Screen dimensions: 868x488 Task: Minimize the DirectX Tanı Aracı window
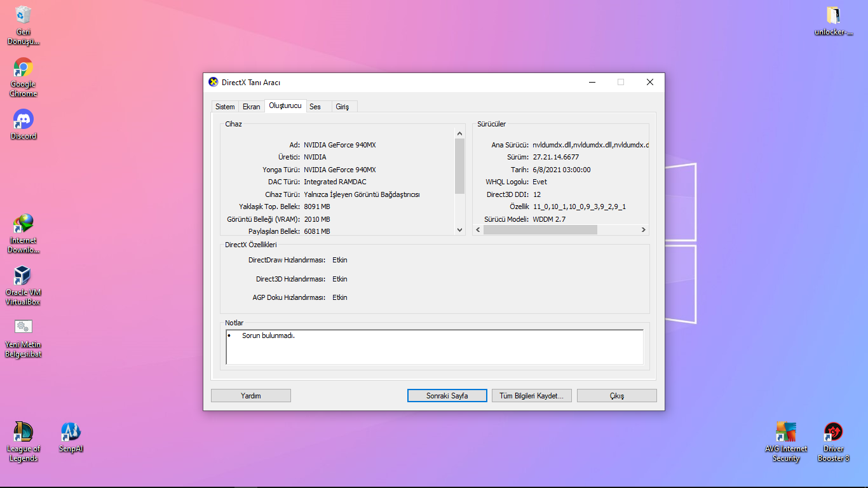coord(592,82)
